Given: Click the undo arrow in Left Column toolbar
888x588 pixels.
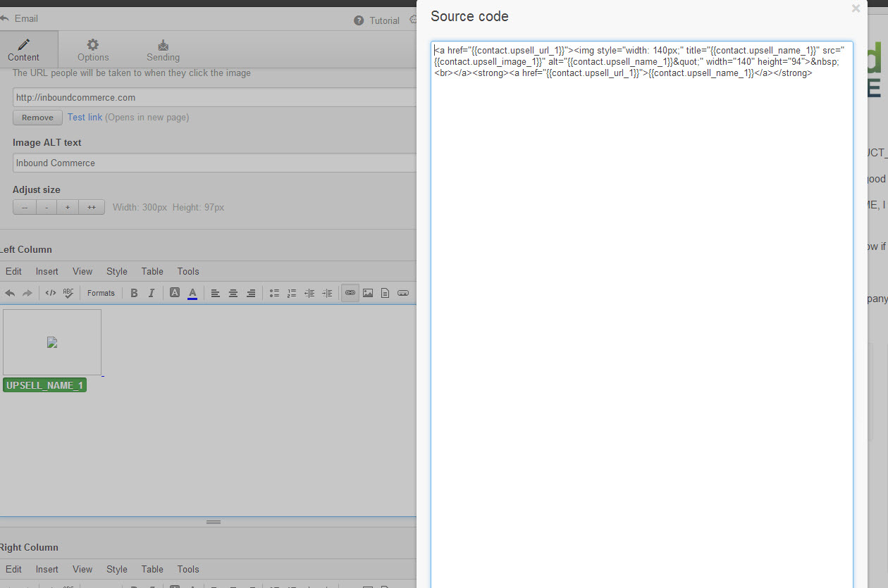Looking at the screenshot, I should click(10, 293).
